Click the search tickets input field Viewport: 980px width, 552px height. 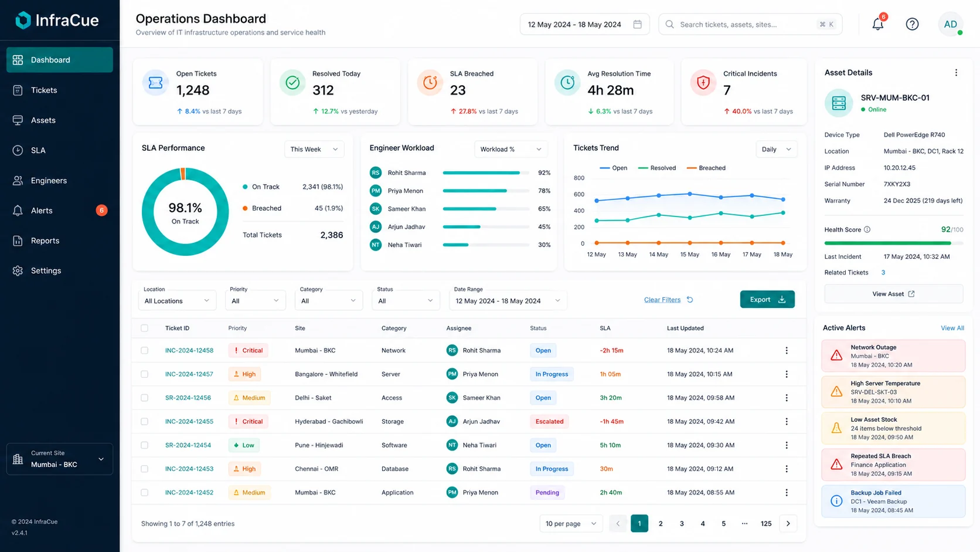pyautogui.click(x=750, y=24)
